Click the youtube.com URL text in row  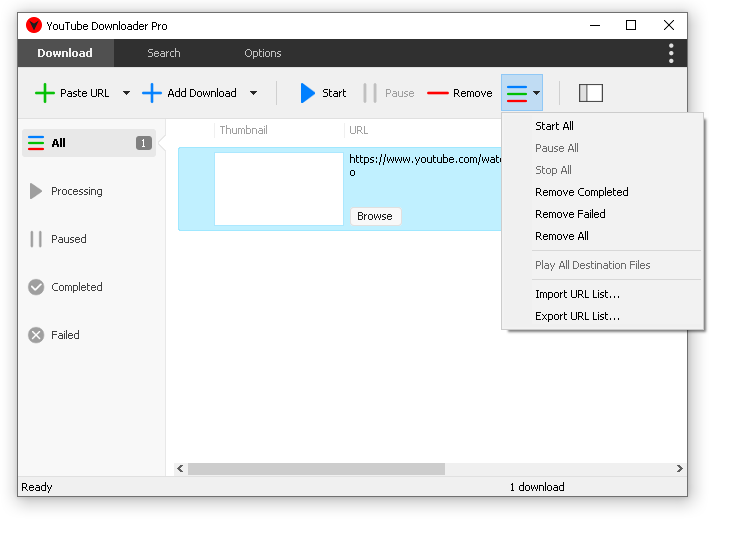[x=425, y=165]
